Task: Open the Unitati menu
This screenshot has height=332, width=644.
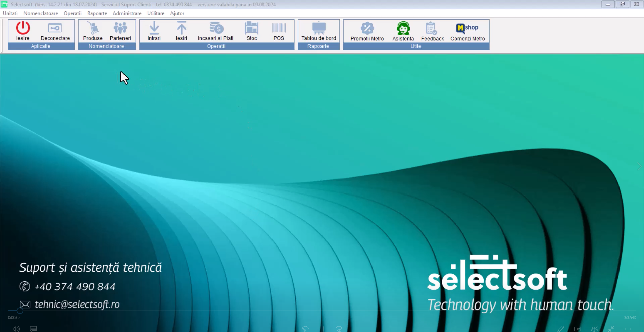Action: (x=10, y=13)
